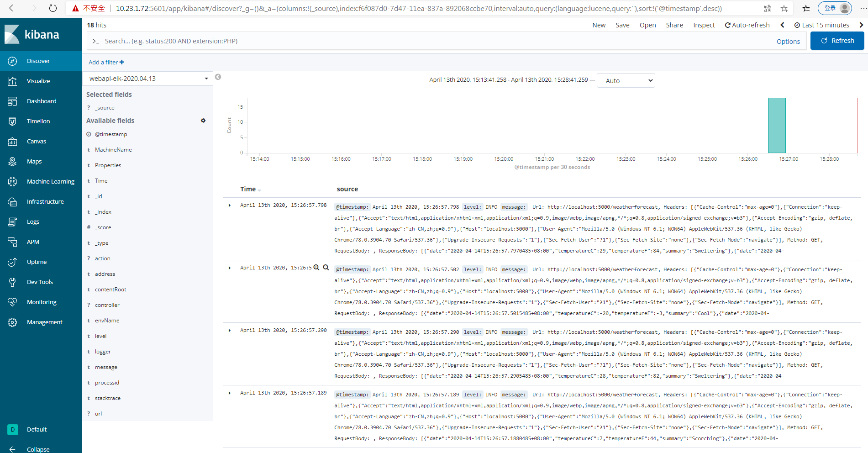
Task: Open the Dashboard section
Action: coord(42,101)
